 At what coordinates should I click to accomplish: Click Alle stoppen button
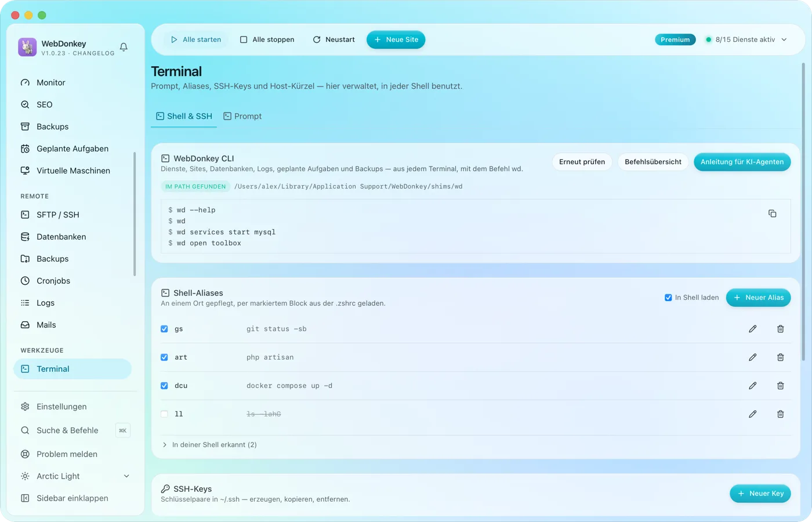click(267, 39)
